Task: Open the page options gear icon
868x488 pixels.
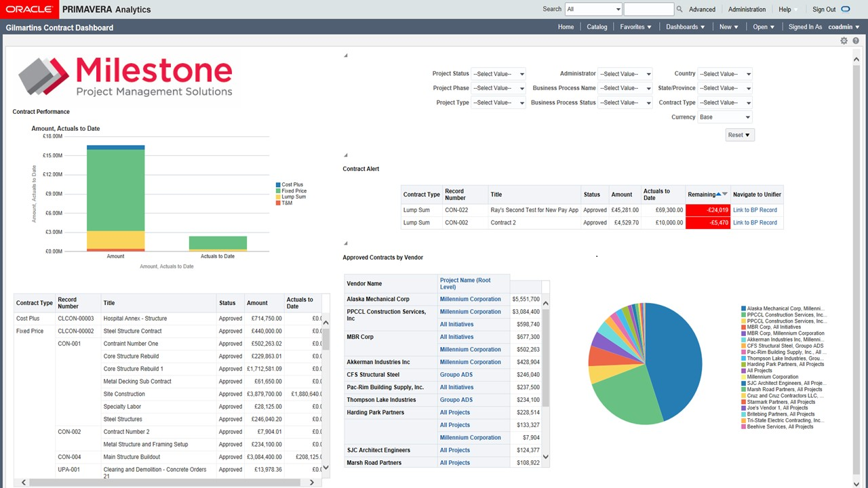Action: coord(844,41)
